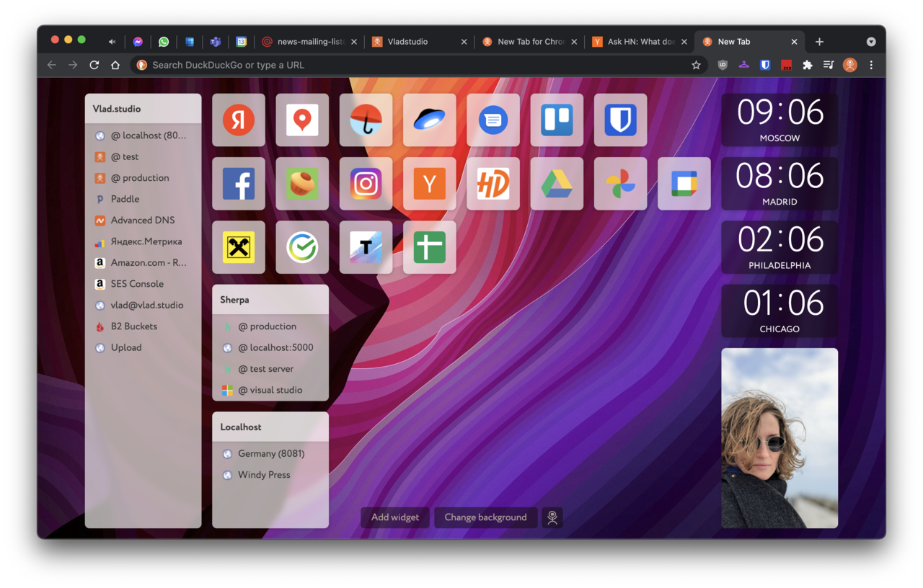Image resolution: width=923 pixels, height=588 pixels.
Task: Open the Google Drive tile
Action: (x=557, y=184)
